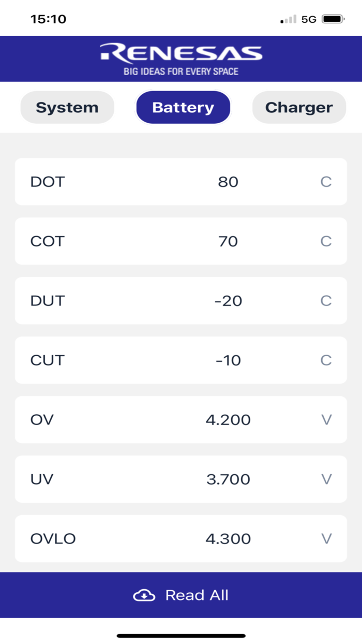
Task: Open the DOT temperature setting row
Action: tap(180, 182)
